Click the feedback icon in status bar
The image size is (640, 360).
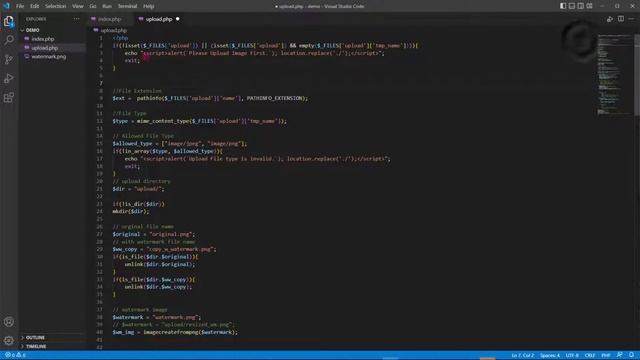(x=620, y=355)
